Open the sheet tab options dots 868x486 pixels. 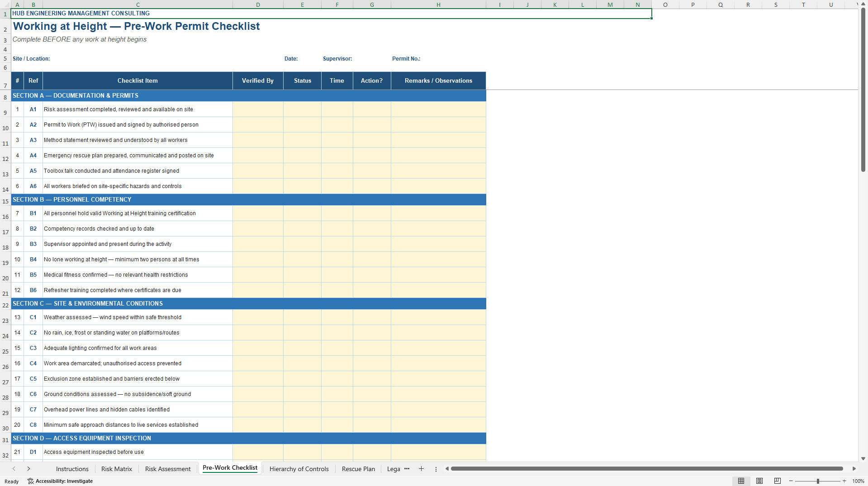click(x=436, y=469)
